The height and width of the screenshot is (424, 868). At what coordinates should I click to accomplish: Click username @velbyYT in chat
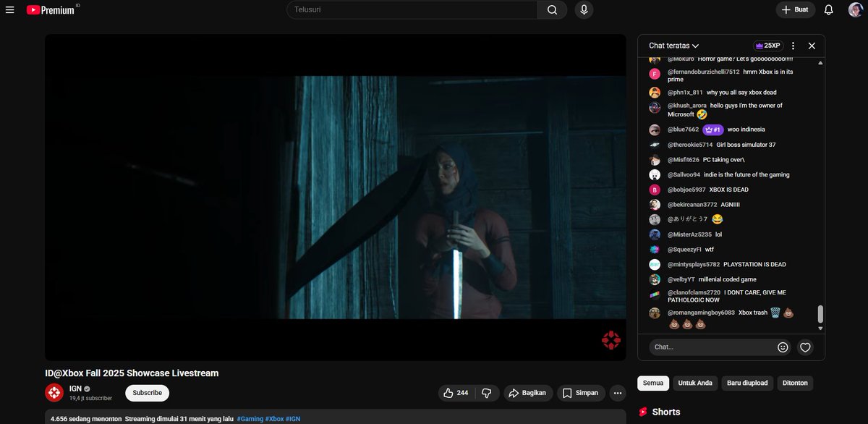pyautogui.click(x=681, y=279)
